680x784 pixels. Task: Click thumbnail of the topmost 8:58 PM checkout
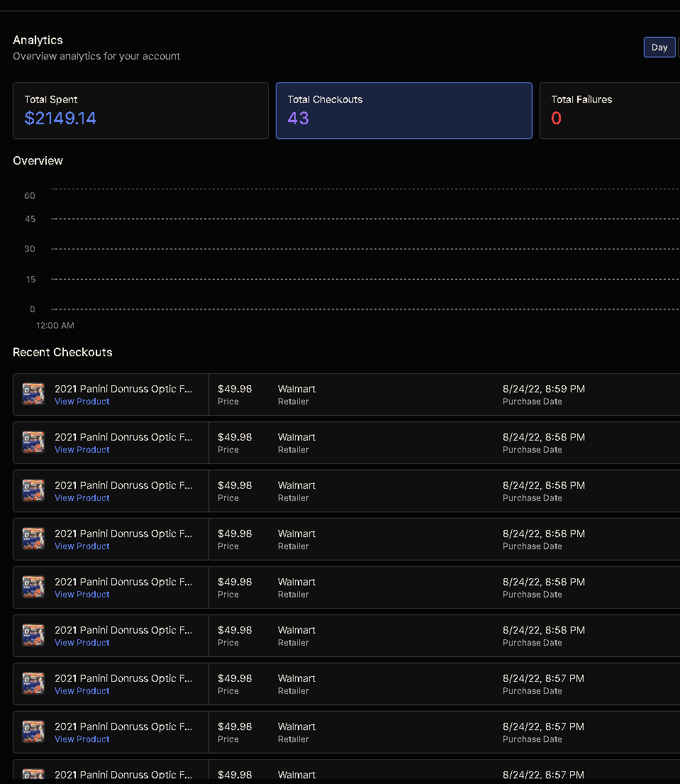33,442
